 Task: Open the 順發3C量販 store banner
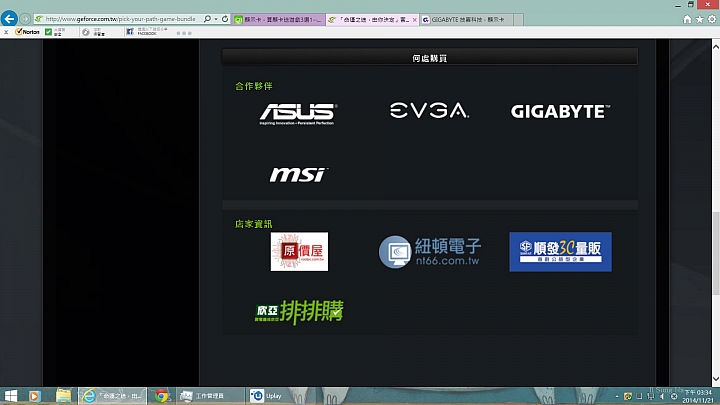pos(560,252)
